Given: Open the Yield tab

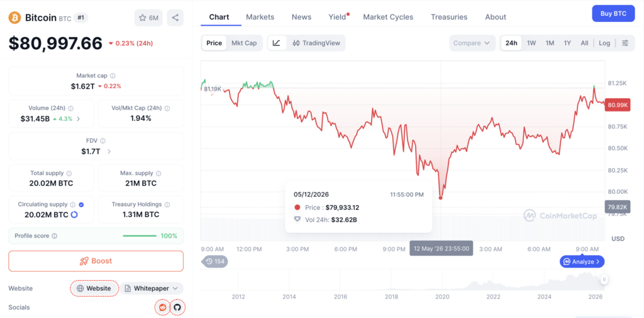Looking at the screenshot, I should coord(337,17).
